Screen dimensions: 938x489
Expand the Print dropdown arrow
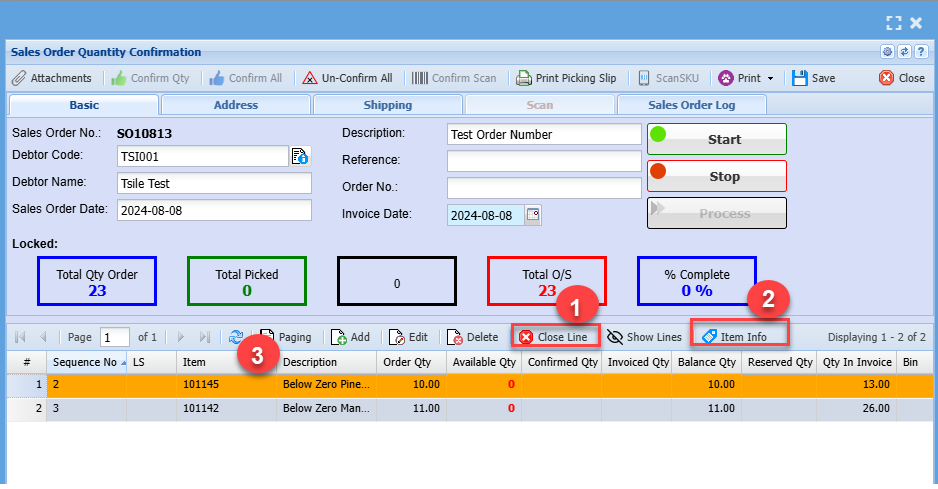tap(770, 78)
